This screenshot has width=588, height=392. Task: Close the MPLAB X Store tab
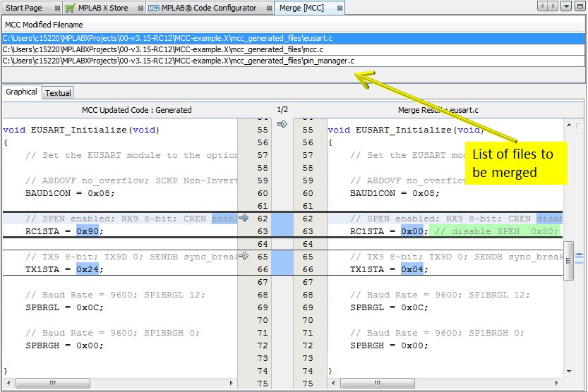tap(140, 8)
